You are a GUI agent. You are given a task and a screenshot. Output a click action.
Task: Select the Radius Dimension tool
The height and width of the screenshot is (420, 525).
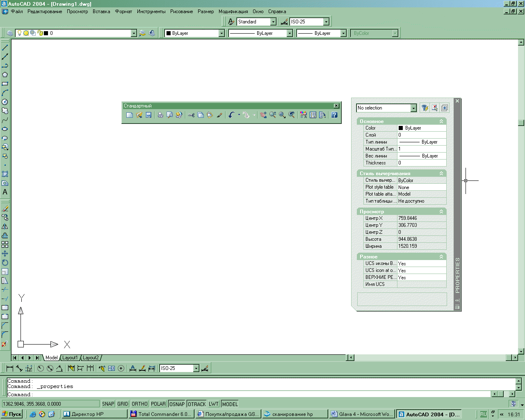pyautogui.click(x=41, y=368)
